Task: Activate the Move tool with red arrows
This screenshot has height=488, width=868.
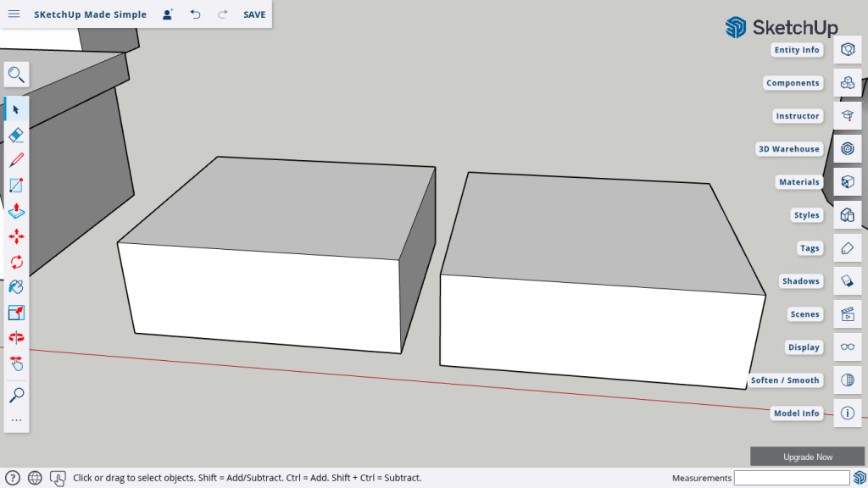Action: pyautogui.click(x=16, y=236)
